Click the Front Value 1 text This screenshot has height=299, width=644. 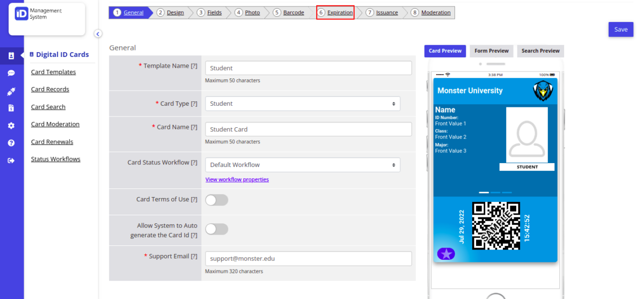pos(451,123)
